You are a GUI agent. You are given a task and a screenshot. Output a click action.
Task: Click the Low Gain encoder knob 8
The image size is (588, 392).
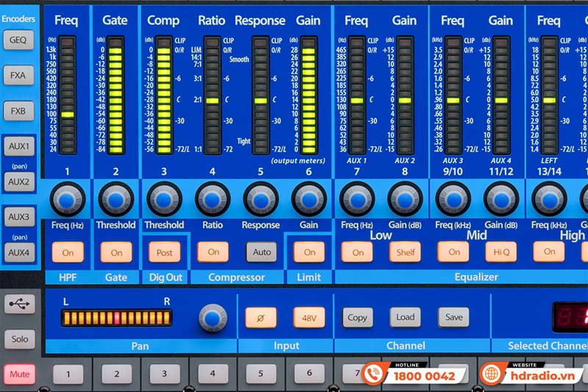(x=405, y=199)
